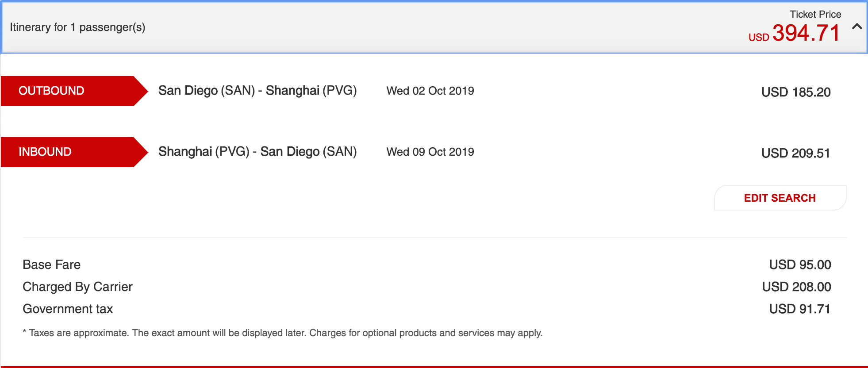This screenshot has height=368, width=868.
Task: Select San Diego (SAN) - Shanghai (PVG) route
Action: [257, 91]
